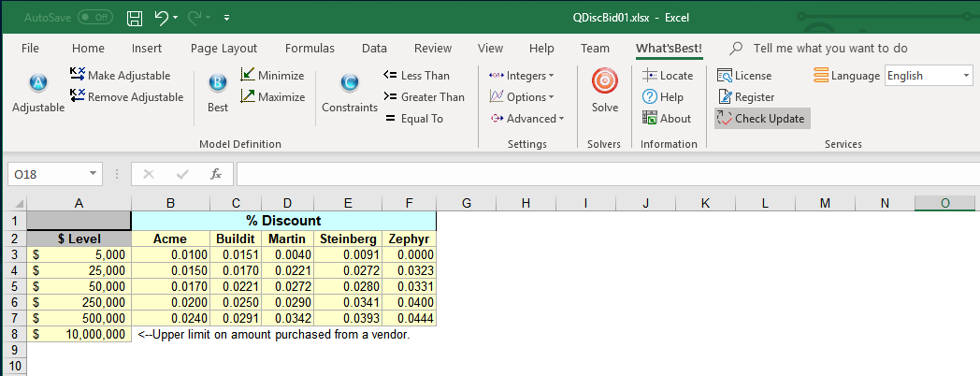Switch to the Team tab
This screenshot has width=980, height=376.
(595, 49)
